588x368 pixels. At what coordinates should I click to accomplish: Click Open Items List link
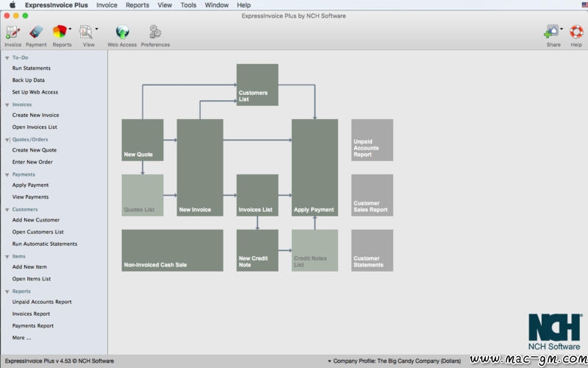31,279
